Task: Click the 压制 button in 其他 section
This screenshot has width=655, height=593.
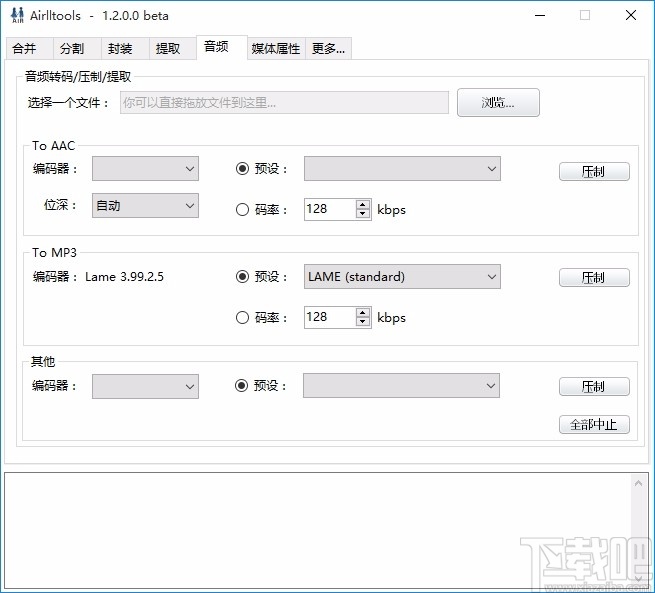Action: pos(594,386)
